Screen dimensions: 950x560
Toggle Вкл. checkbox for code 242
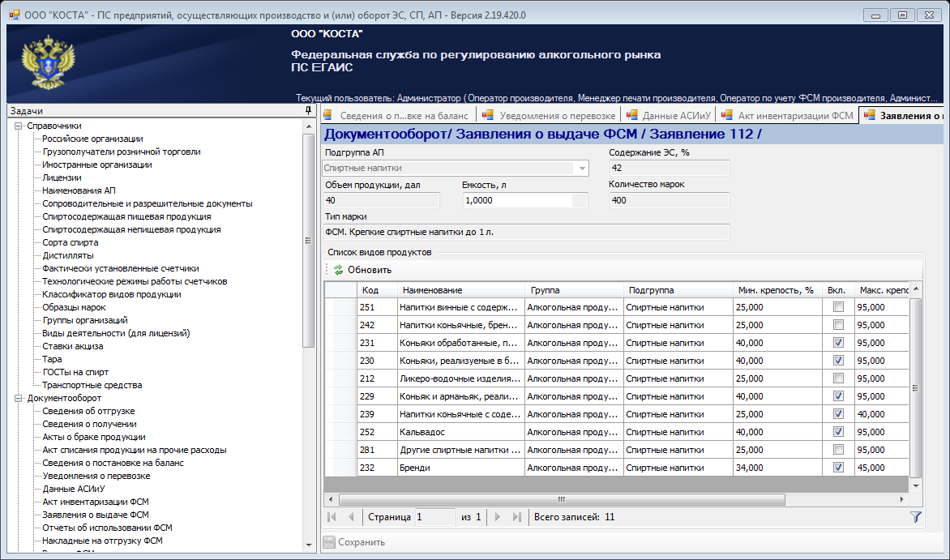point(838,325)
